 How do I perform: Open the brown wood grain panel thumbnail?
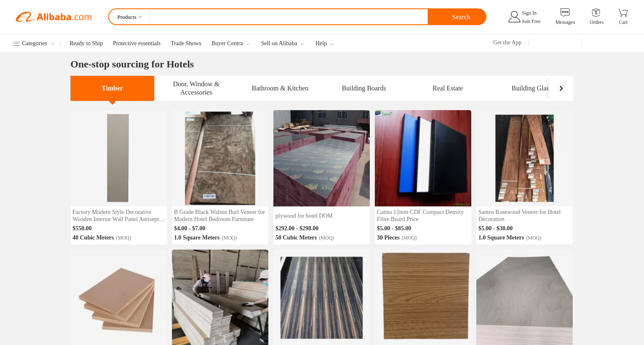click(423, 297)
